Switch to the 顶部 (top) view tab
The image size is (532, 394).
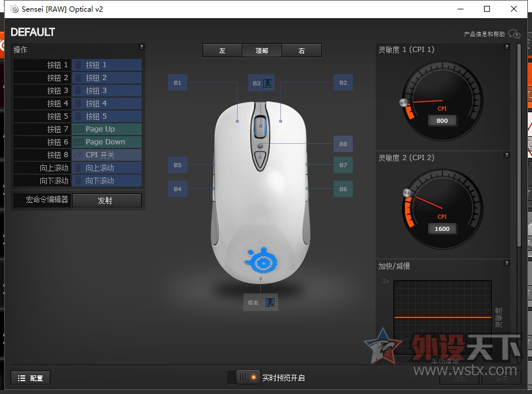(262, 50)
